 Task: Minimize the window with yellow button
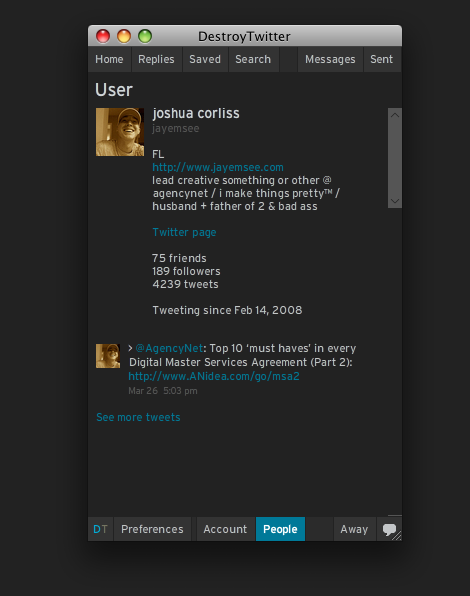coord(124,36)
